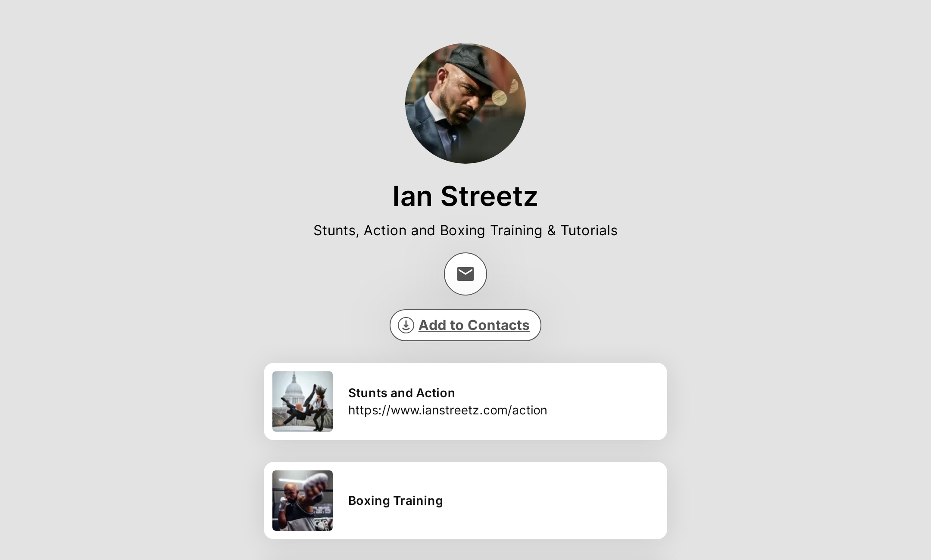Screen dimensions: 931x560
Task: Click the download arrow inside Add to Contacts
Action: click(405, 325)
